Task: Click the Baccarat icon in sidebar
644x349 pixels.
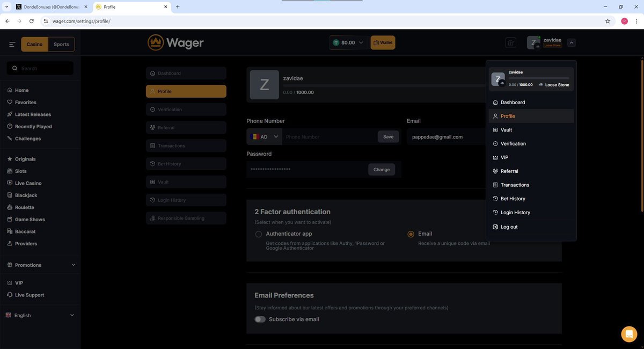Action: pos(10,231)
